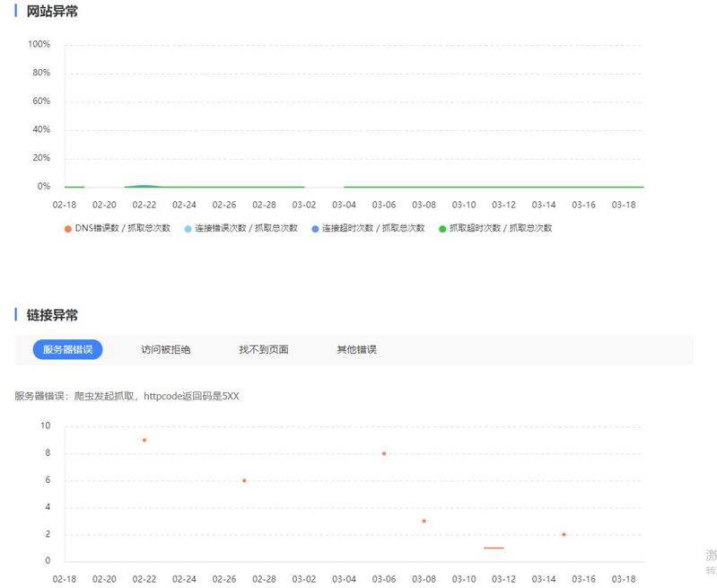Viewport: 717px width, 588px height.
Task: Click the green line at 03-10 in 网站异常 chart
Action: [x=464, y=187]
